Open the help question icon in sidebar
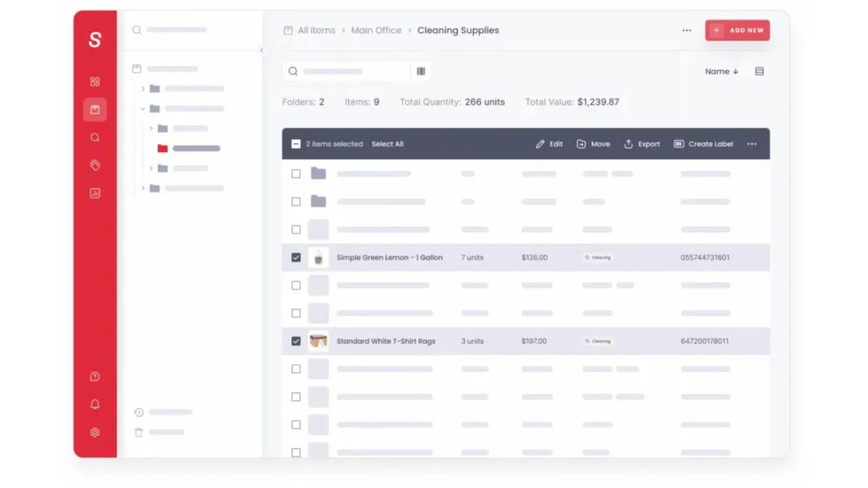868x488 pixels. [95, 377]
